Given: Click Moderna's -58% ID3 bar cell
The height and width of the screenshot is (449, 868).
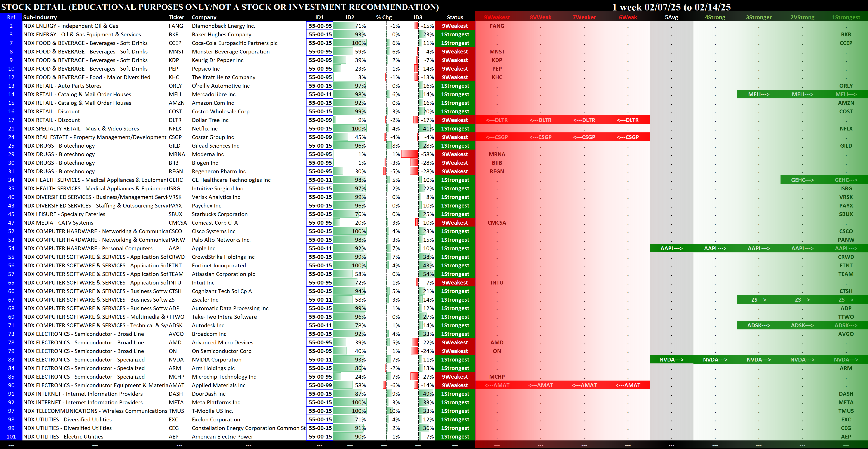Looking at the screenshot, I should click(x=418, y=154).
